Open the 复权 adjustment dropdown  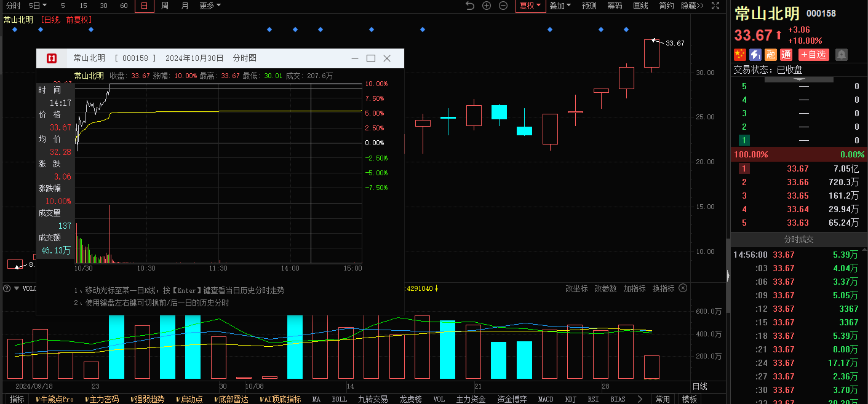[530, 6]
